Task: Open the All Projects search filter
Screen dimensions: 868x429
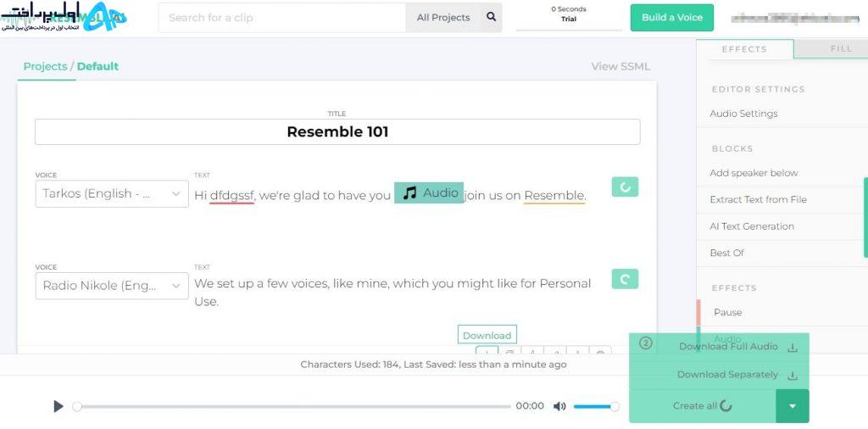Action: click(x=442, y=18)
